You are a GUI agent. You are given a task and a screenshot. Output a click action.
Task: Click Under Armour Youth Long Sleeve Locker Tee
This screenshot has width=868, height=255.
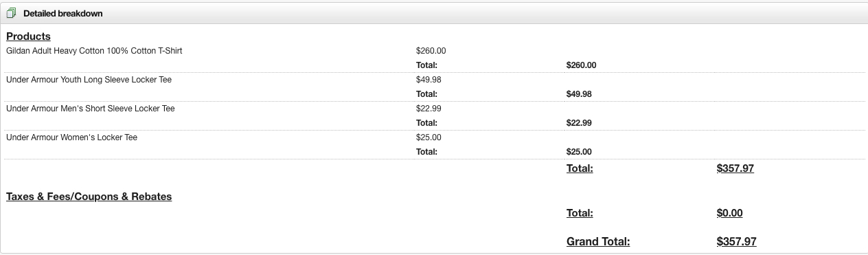tap(89, 80)
